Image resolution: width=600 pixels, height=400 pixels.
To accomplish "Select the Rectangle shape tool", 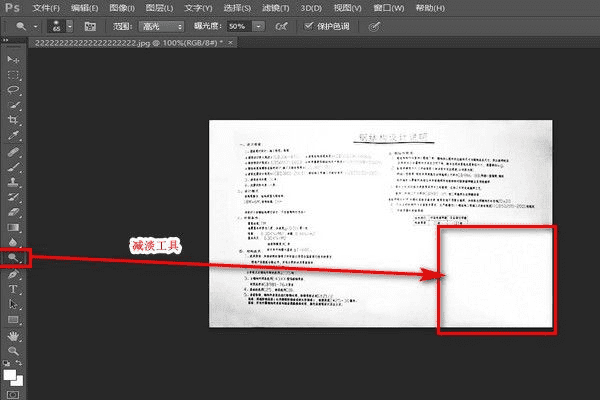I will [x=13, y=320].
